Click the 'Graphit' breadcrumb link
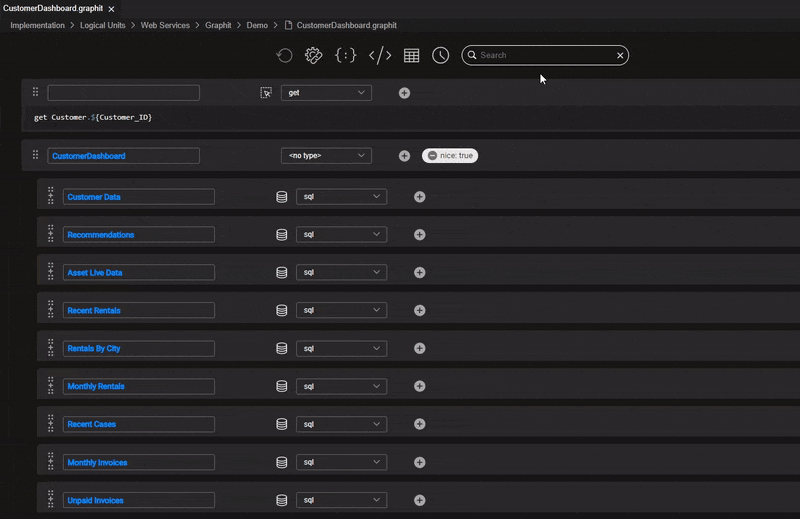 click(x=218, y=25)
